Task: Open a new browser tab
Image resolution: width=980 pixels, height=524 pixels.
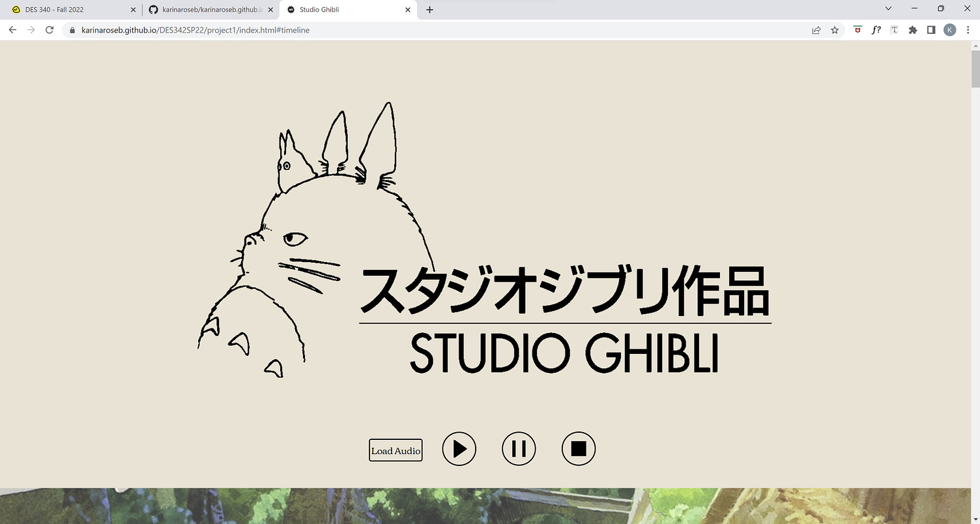Action: coord(429,10)
